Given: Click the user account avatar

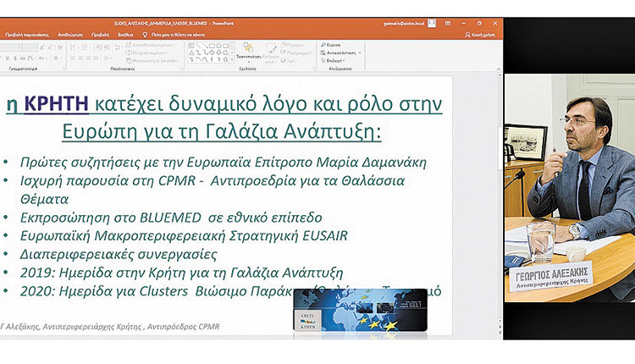Looking at the screenshot, I should point(432,24).
